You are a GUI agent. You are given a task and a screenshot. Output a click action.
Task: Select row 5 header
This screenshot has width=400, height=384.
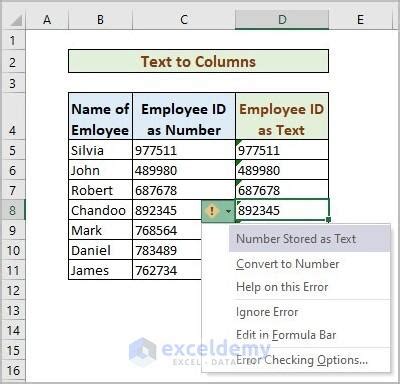click(x=13, y=150)
